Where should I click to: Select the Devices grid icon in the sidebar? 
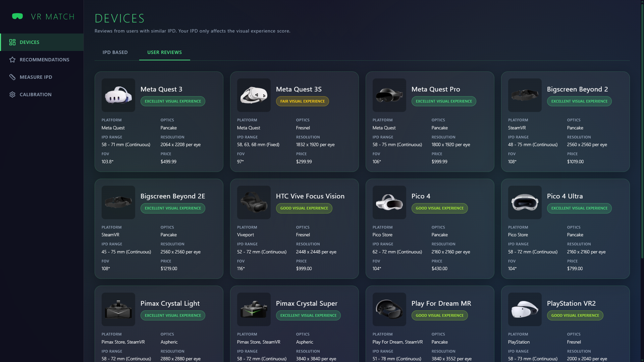click(x=13, y=42)
